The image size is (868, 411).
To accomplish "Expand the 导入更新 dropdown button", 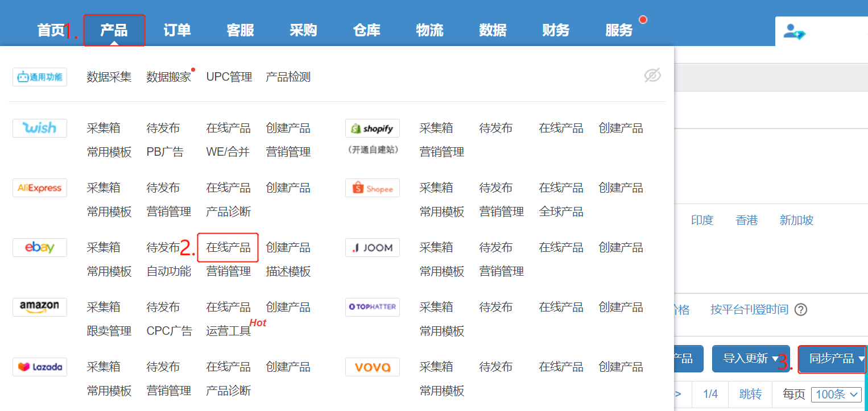I will click(x=750, y=359).
